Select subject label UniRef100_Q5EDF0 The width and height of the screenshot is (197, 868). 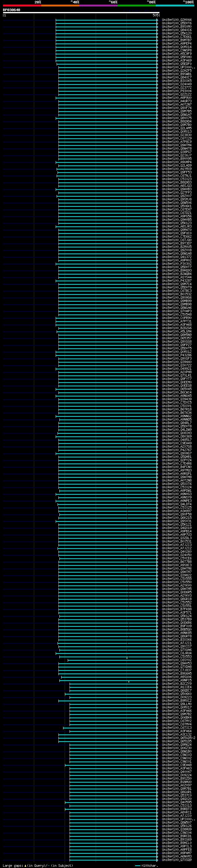[177, 64]
